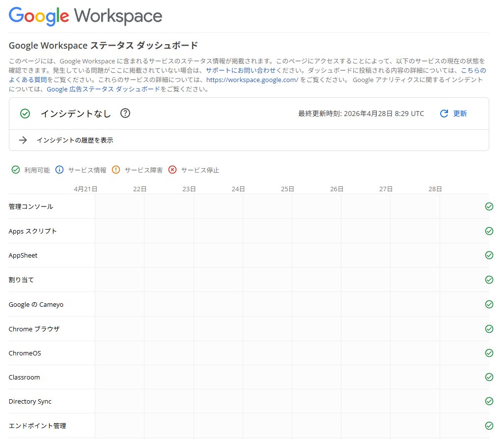Click the サービス情報 legend label
The image size is (504, 439).
pyautogui.click(x=87, y=170)
